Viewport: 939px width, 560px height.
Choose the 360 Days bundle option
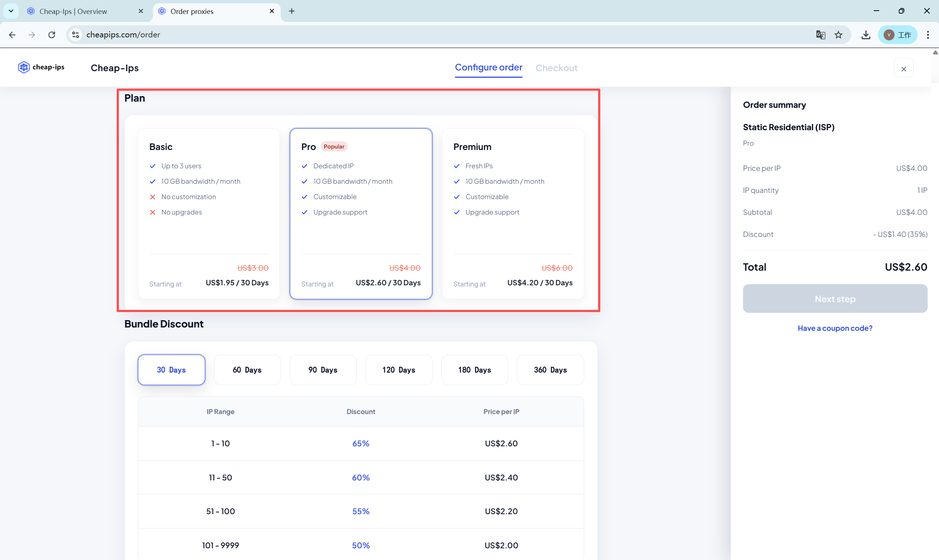(550, 370)
